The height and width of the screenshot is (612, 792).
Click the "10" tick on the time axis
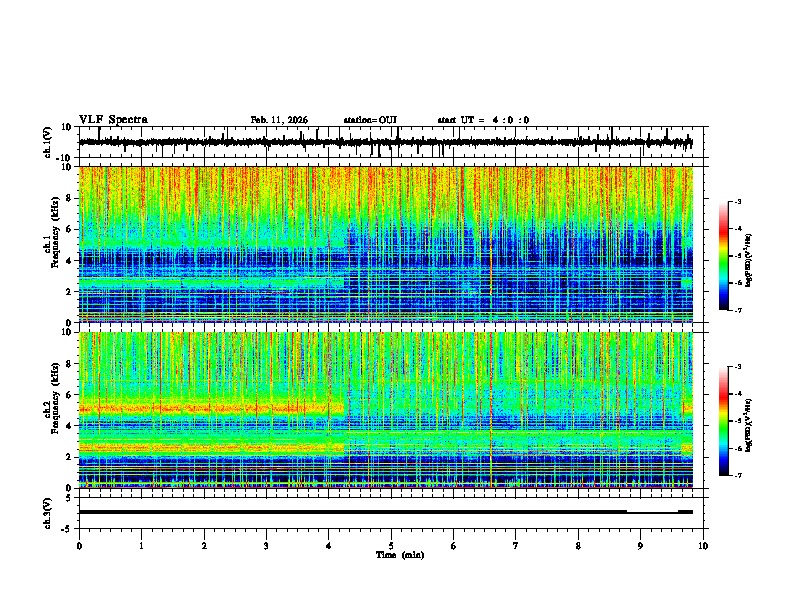pyautogui.click(x=703, y=546)
